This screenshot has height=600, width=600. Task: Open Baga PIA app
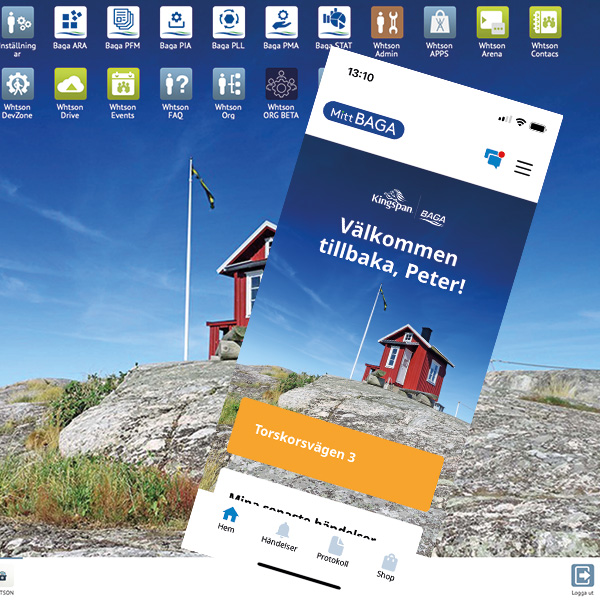(176, 23)
